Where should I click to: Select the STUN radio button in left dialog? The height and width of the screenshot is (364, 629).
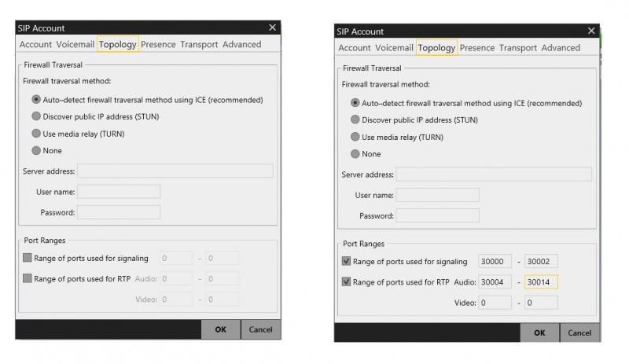[x=36, y=116]
